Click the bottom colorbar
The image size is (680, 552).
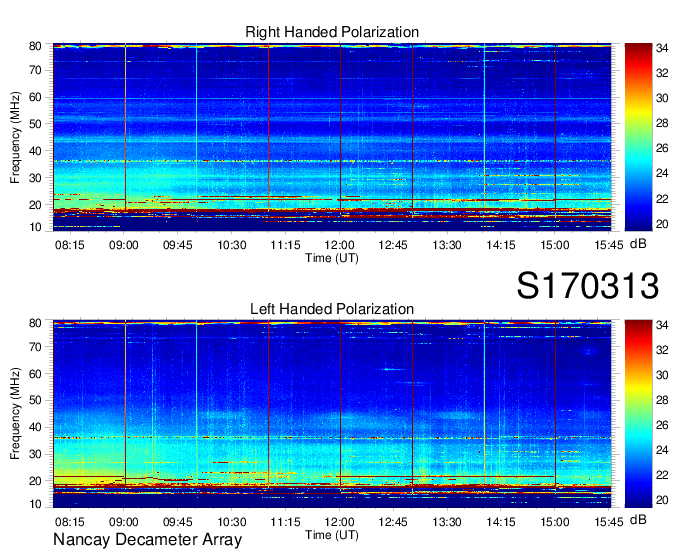coord(638,414)
